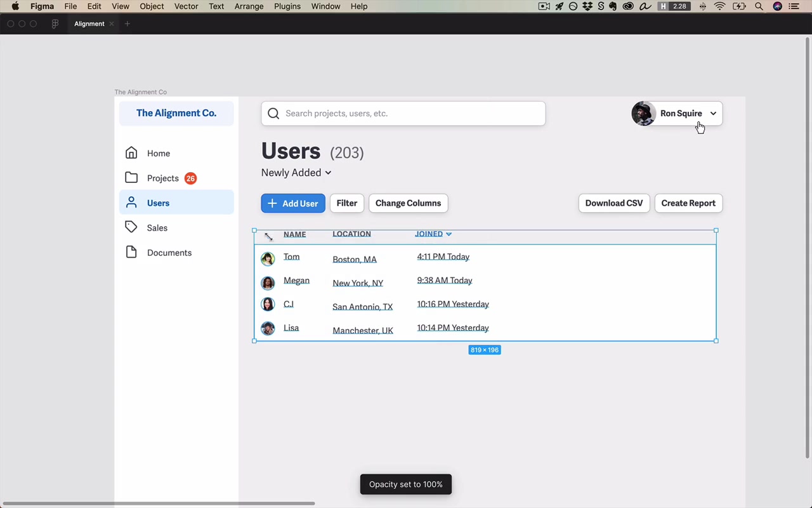
Task: Expand the Ron Squire account dropdown
Action: tap(713, 114)
